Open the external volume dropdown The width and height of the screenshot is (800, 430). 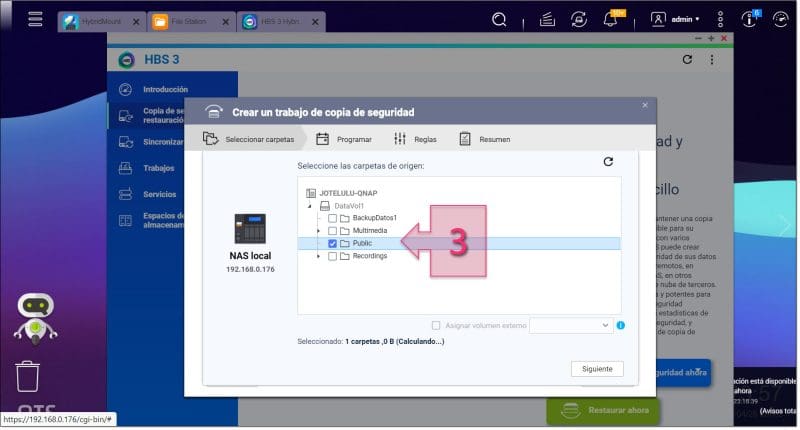click(x=570, y=325)
